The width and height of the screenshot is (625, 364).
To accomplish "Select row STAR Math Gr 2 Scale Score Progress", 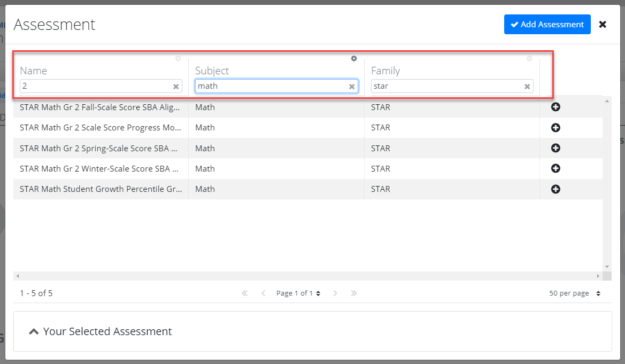I will point(308,128).
